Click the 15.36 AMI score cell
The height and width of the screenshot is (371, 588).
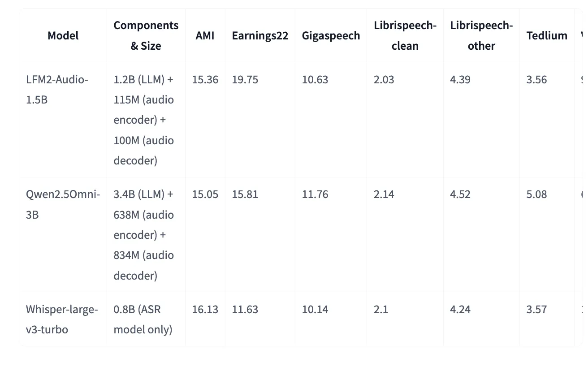[205, 80]
